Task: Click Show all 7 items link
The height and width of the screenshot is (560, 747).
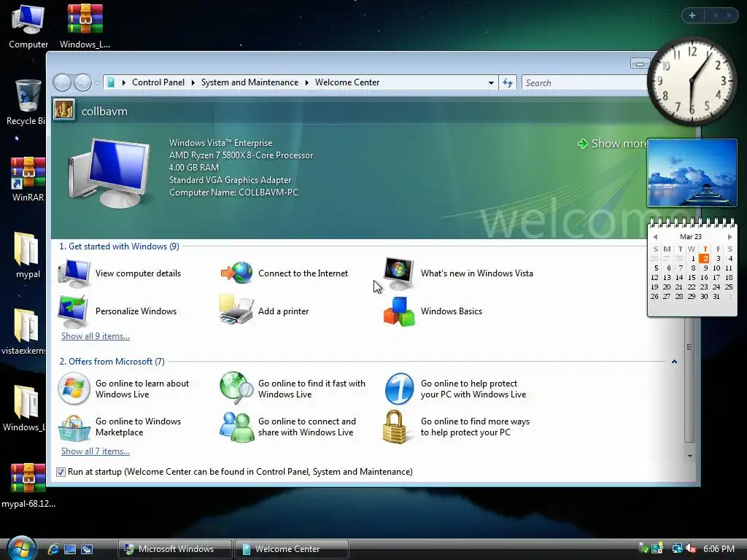Action: tap(96, 451)
